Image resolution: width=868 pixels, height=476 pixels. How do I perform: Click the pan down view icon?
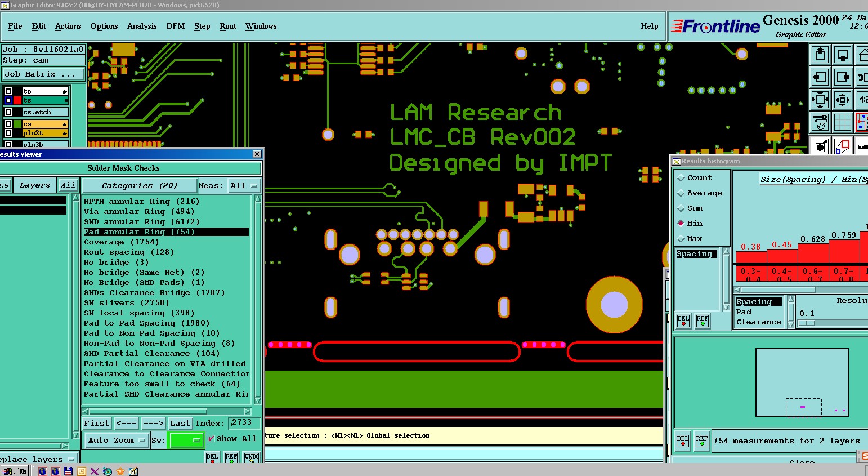click(x=843, y=55)
